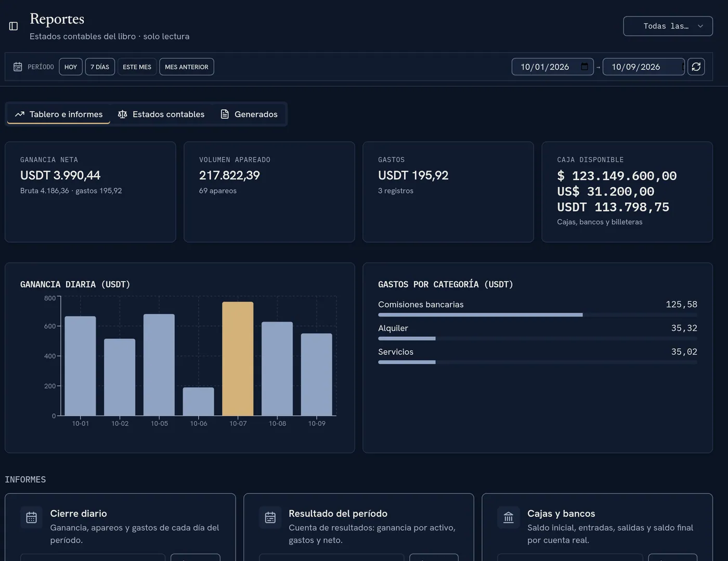Click the Cajas y bancos bank icon
This screenshot has height=561, width=728.
509,517
